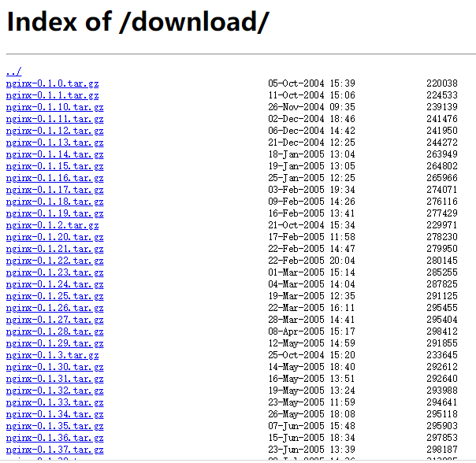Click file size 277429
This screenshot has width=476, height=463.
click(x=441, y=213)
